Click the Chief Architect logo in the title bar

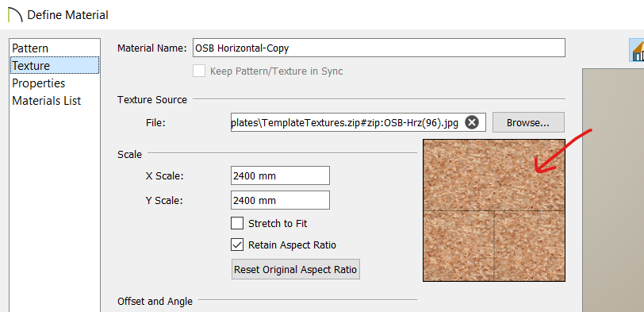[15, 15]
